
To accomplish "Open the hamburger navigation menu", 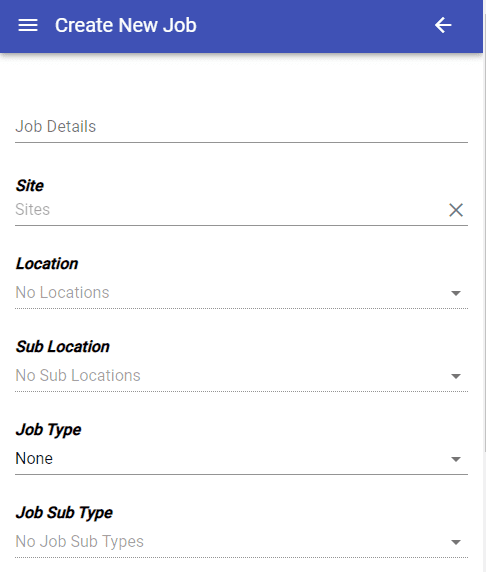I will [x=28, y=25].
